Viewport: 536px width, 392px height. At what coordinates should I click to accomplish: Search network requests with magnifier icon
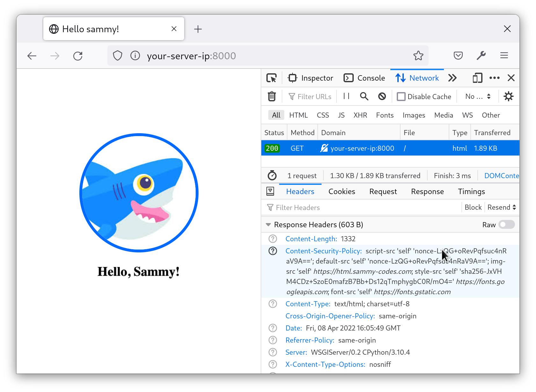(x=364, y=96)
